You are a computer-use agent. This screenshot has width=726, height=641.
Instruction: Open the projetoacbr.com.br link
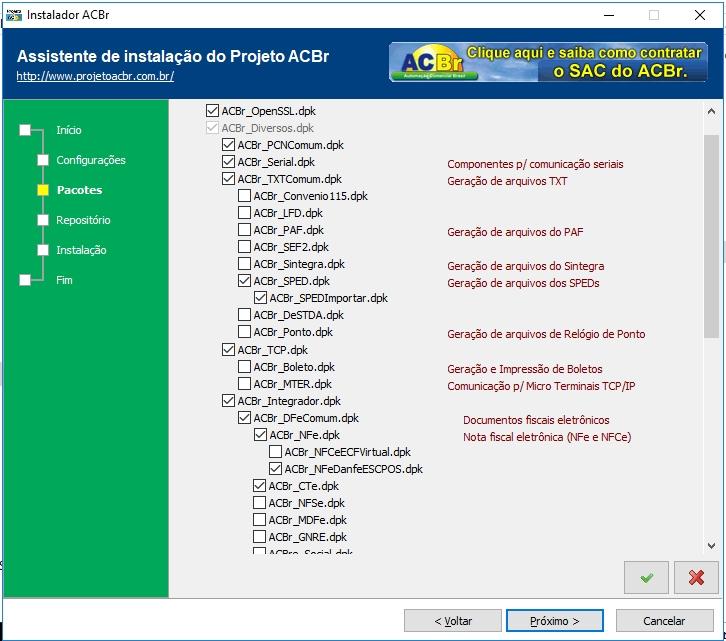pos(95,76)
